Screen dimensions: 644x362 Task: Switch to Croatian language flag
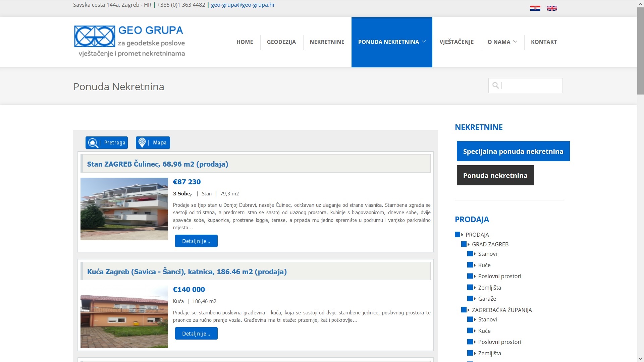[x=535, y=8]
